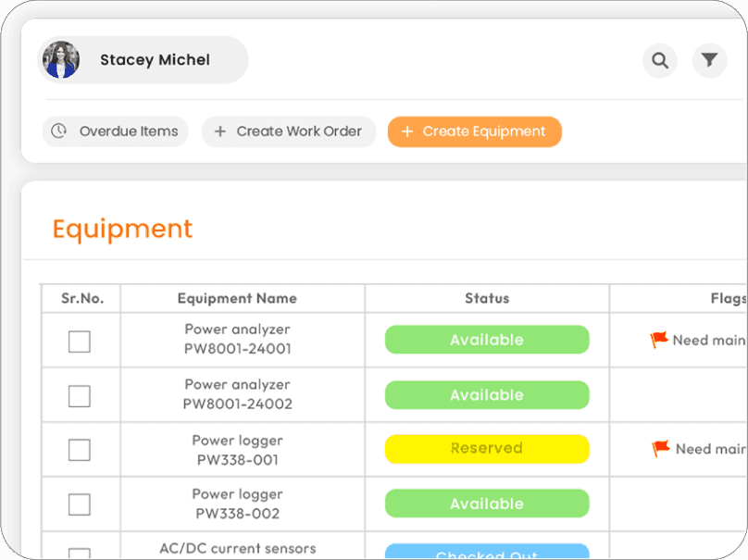748x560 pixels.
Task: Click the red flag for PW338-001
Action: tap(661, 448)
